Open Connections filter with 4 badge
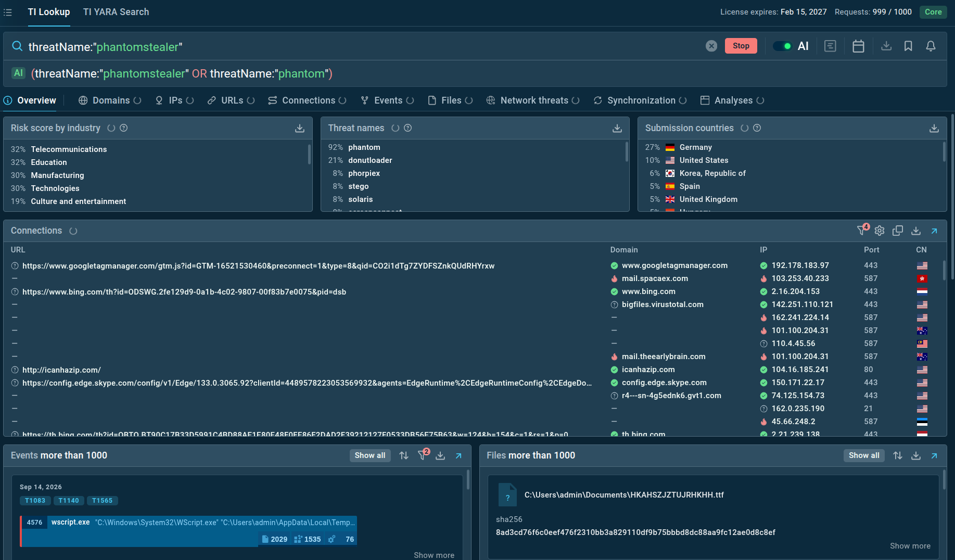Image resolution: width=955 pixels, height=560 pixels. (862, 230)
